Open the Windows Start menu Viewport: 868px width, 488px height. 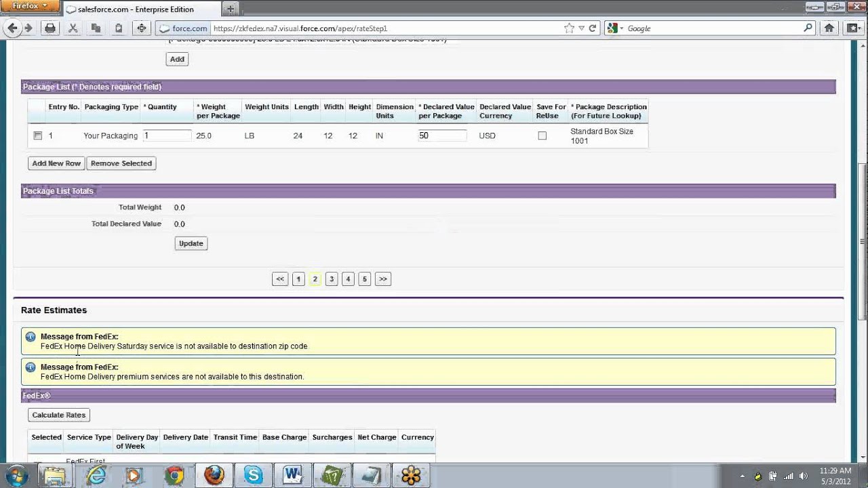pyautogui.click(x=17, y=476)
